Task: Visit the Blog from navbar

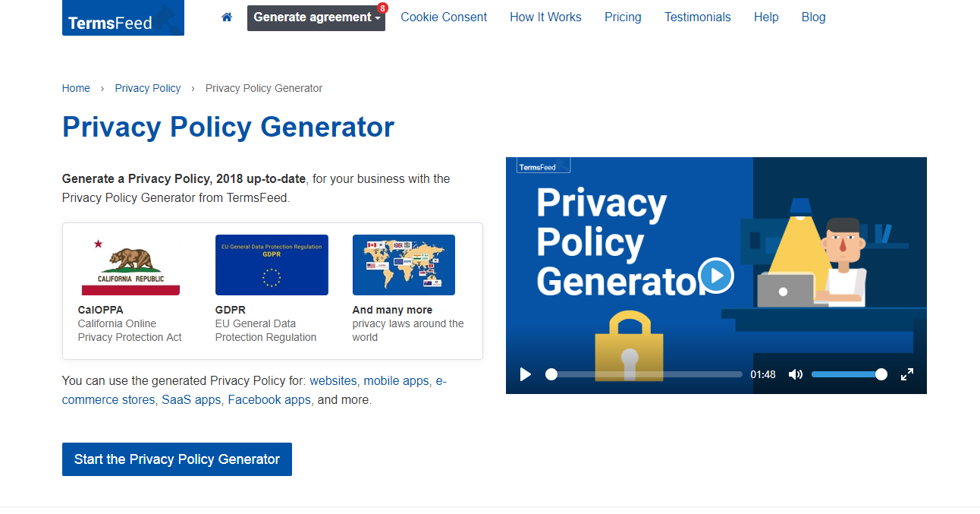Action: coord(813,17)
